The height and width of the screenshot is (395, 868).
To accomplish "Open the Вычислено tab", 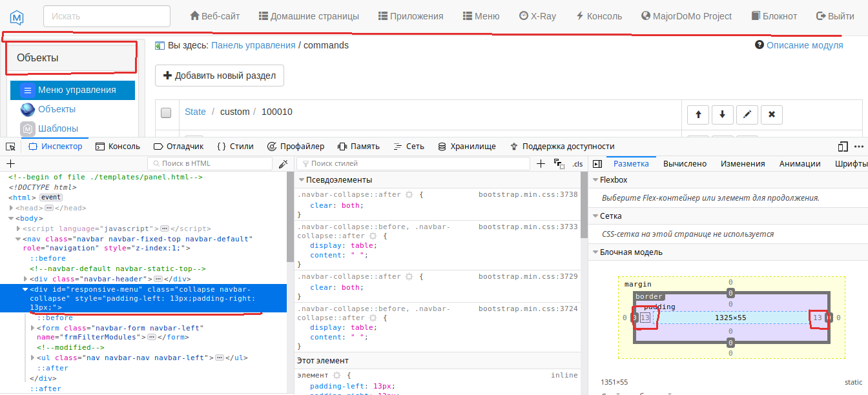I will coord(685,164).
